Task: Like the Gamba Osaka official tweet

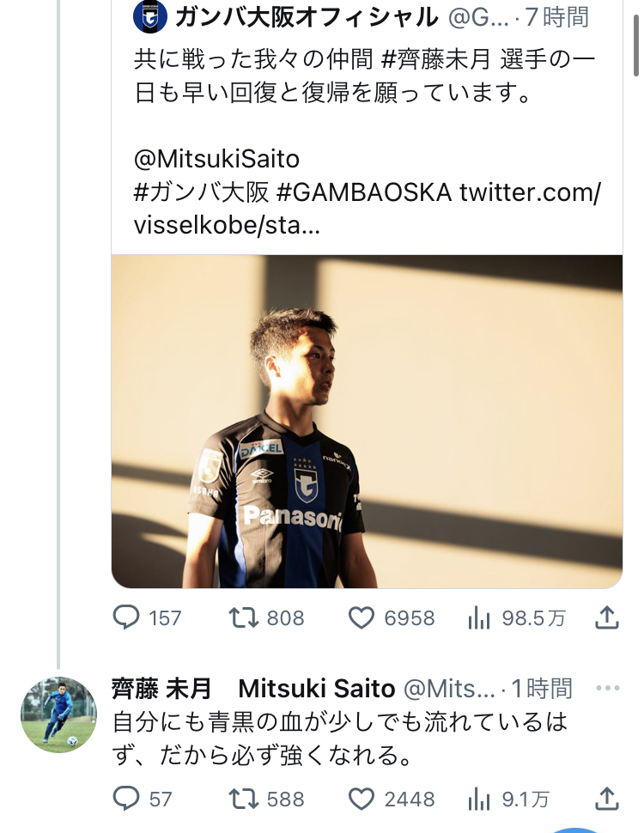Action: point(361,617)
